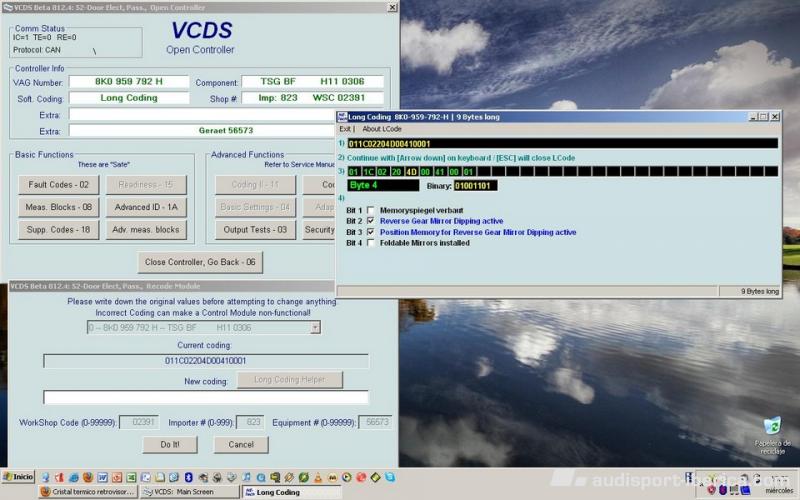Select byte cell 20 in byte row

[x=396, y=172]
